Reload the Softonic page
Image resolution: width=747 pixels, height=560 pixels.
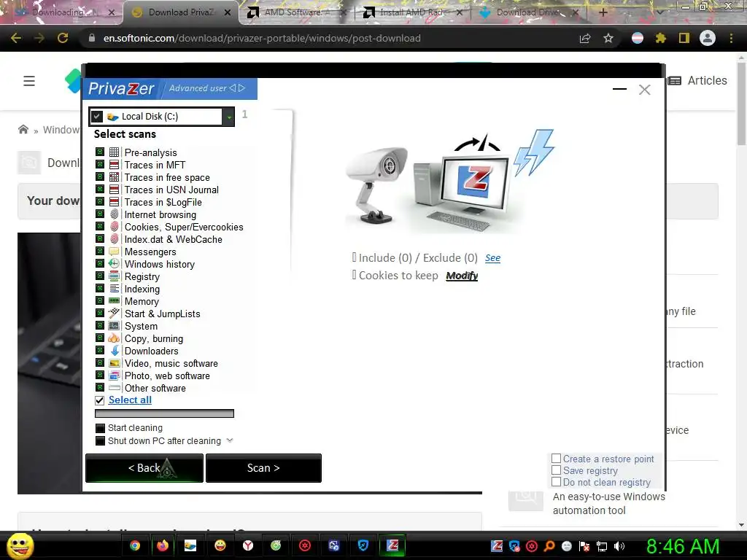(x=63, y=38)
